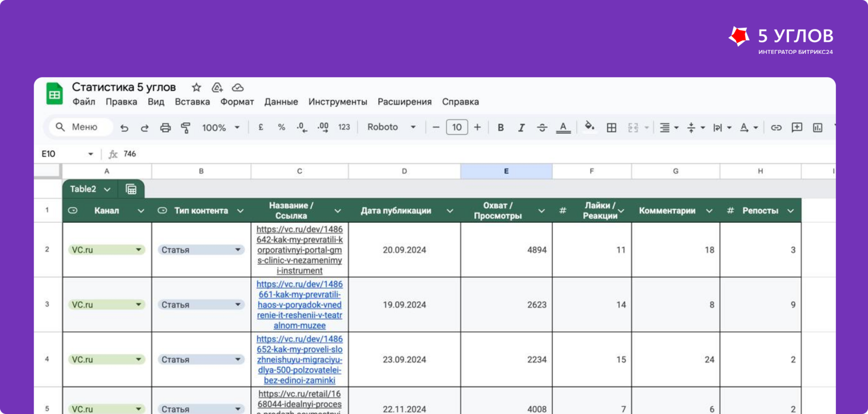
Task: Click the insert chart icon
Action: [x=817, y=127]
